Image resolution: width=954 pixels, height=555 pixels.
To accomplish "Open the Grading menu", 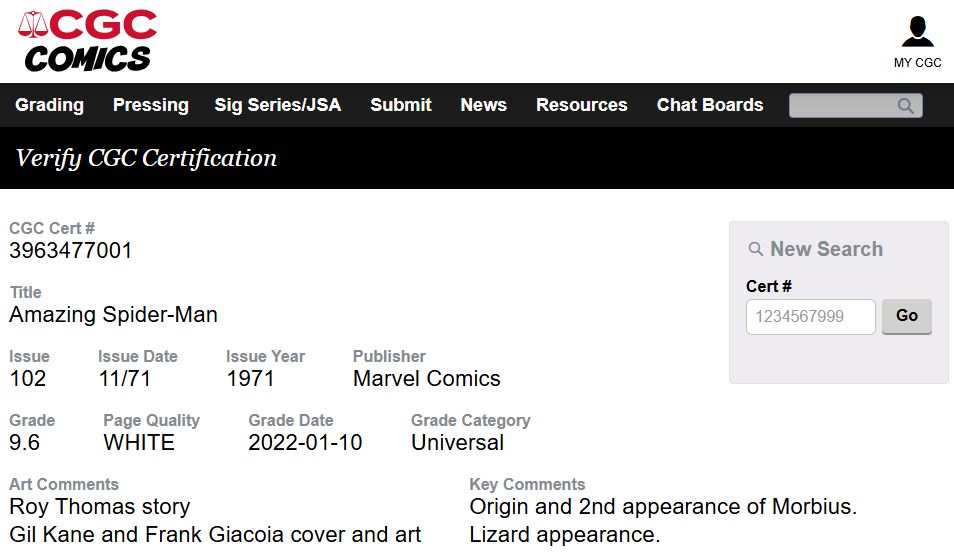I will (x=49, y=105).
